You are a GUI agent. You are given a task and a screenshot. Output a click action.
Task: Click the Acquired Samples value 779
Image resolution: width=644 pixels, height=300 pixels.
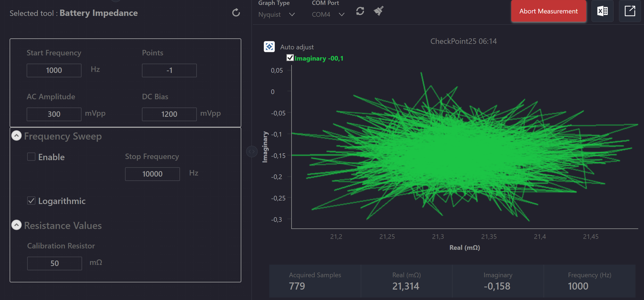click(x=297, y=286)
